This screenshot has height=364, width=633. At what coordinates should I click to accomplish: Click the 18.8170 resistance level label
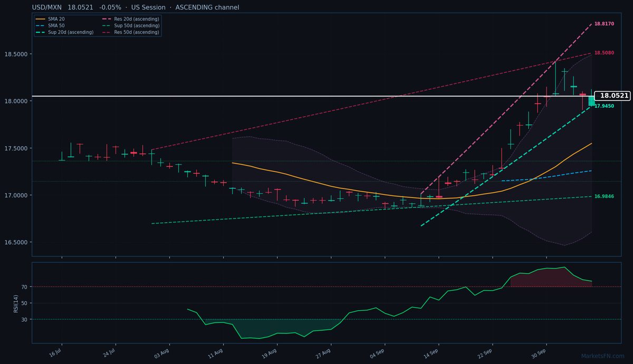point(604,24)
